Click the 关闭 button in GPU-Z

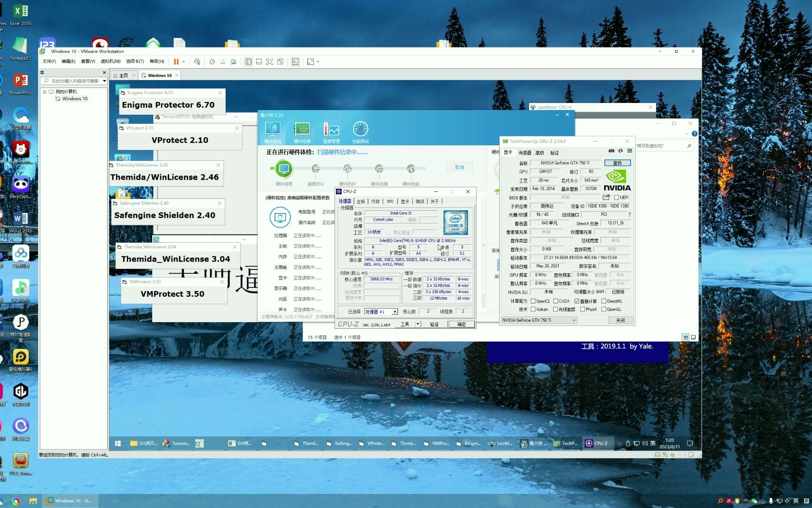click(x=620, y=320)
